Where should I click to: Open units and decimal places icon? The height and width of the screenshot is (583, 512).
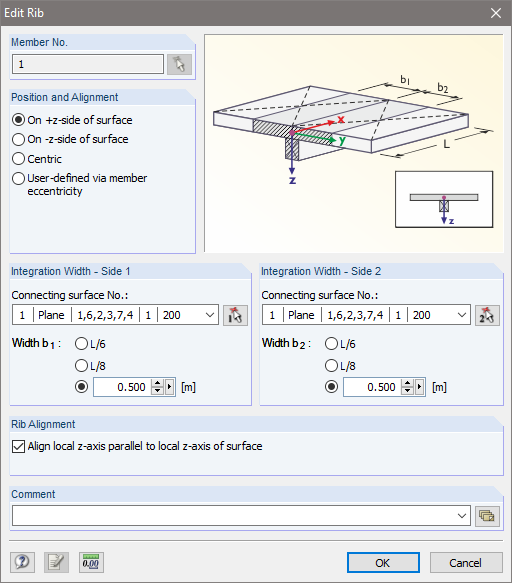coord(91,562)
